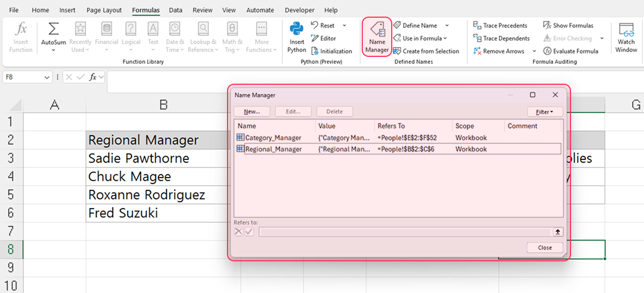The width and height of the screenshot is (644, 293).
Task: Expand the Filter dropdown in Name Manager
Action: point(545,112)
